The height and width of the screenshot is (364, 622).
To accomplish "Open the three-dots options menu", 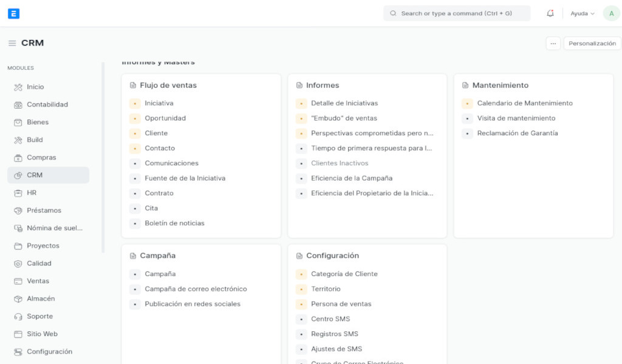I will click(x=553, y=44).
